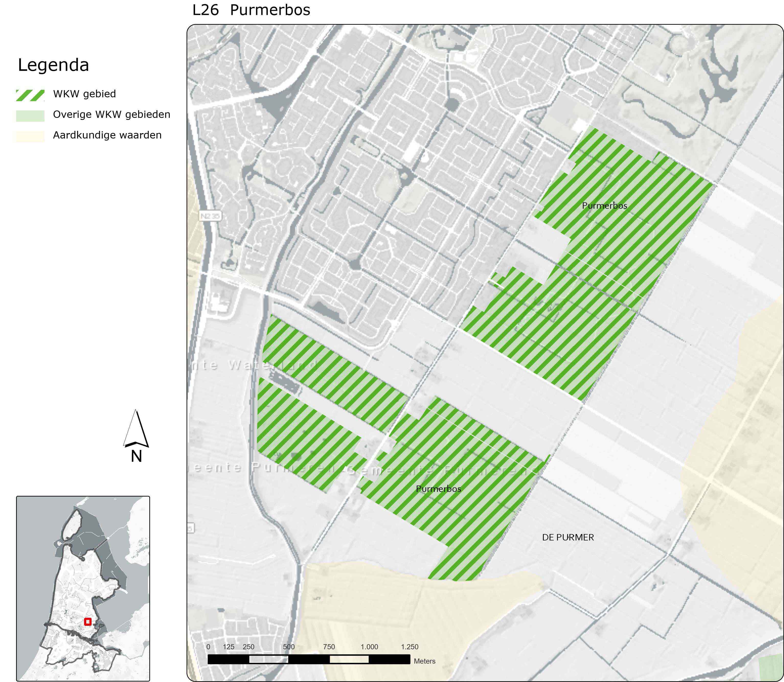The image size is (784, 682).
Task: Click the N letter under north arrow
Action: 136,456
